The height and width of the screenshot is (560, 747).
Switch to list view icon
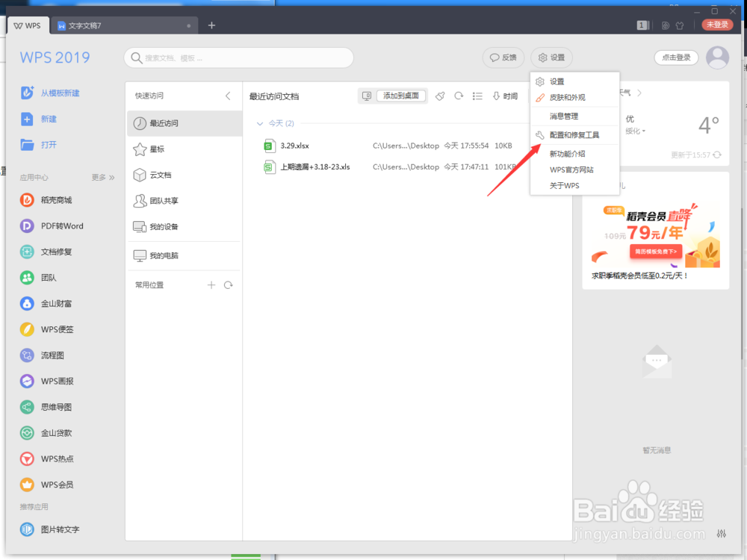click(477, 96)
